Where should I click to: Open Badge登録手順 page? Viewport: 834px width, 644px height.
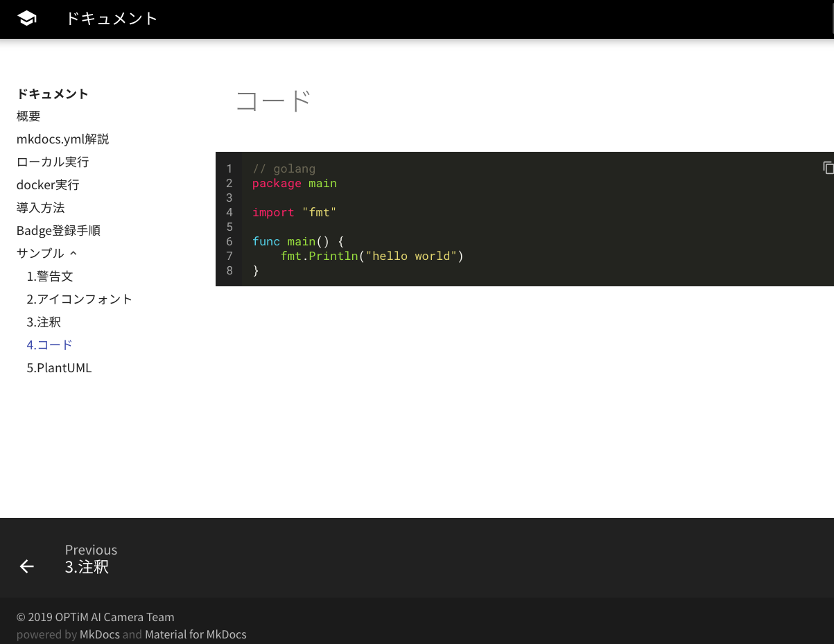click(58, 230)
